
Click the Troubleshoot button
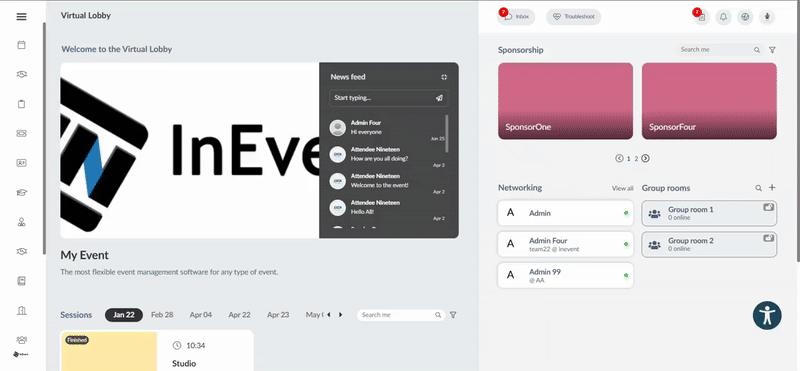coord(573,17)
